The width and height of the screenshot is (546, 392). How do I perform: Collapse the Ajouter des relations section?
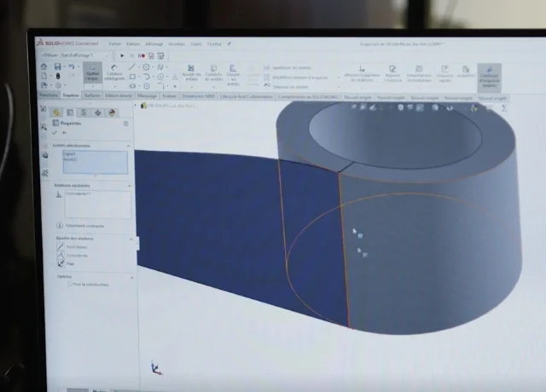[131, 237]
